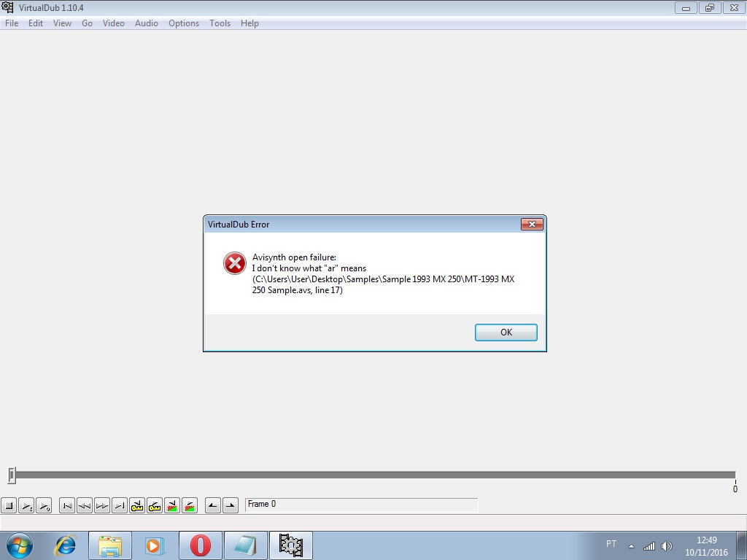Seek to the previous scene change
This screenshot has height=560, width=747.
(172, 505)
